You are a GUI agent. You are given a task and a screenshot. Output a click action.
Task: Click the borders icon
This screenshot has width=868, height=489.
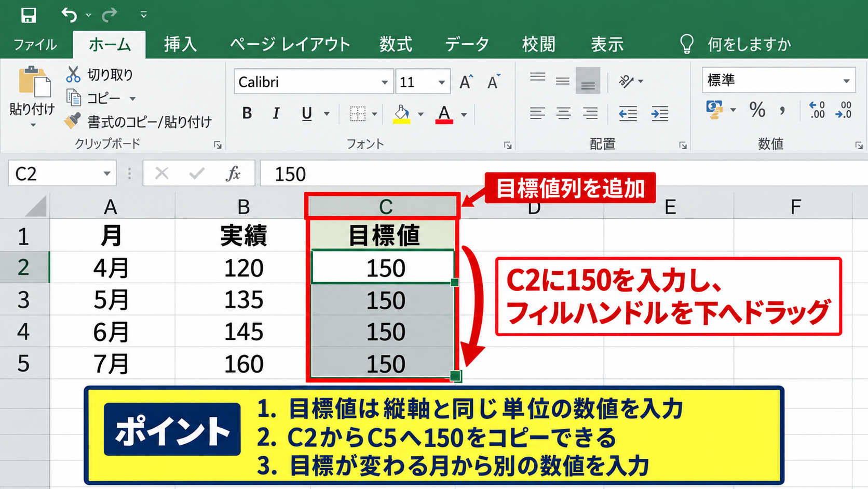(x=358, y=113)
